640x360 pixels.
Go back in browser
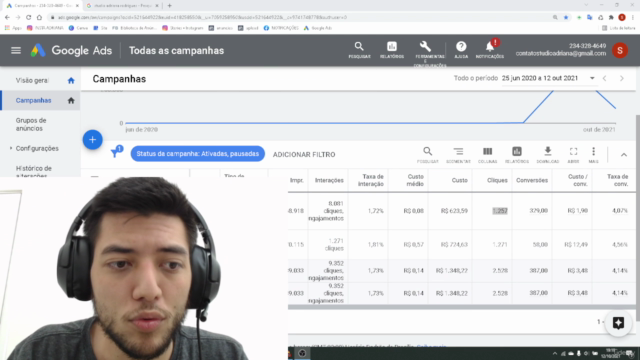[x=7, y=18]
